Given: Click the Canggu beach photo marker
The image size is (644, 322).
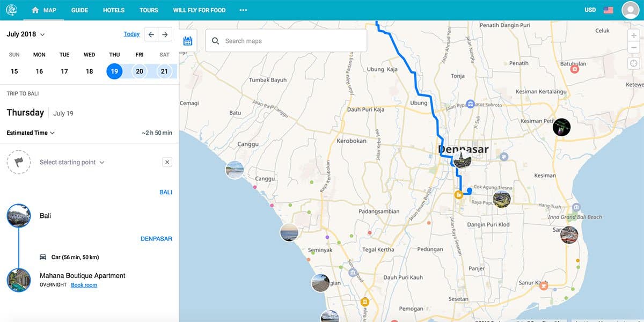Looking at the screenshot, I should (x=235, y=170).
